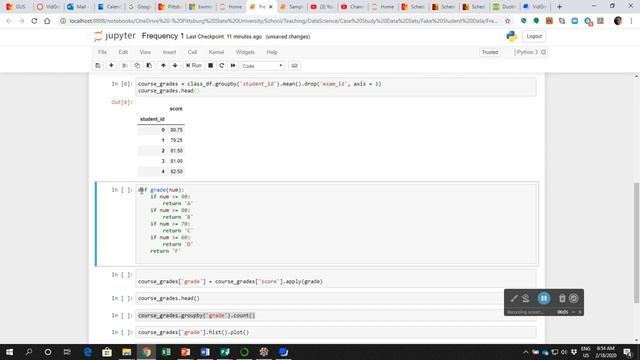Open the Edit menu
Viewport: 640px width, 360px height.
[123, 52]
